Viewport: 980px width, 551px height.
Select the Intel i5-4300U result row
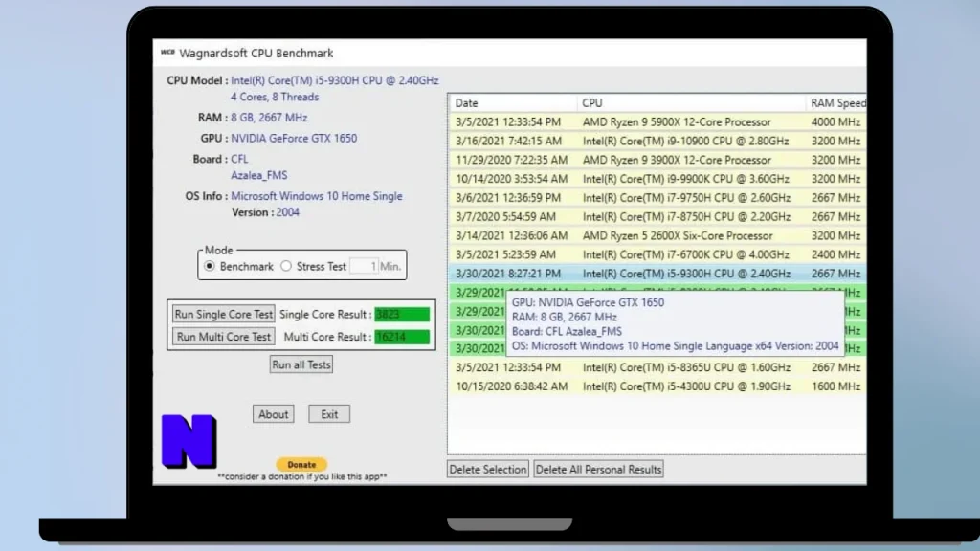click(x=657, y=386)
